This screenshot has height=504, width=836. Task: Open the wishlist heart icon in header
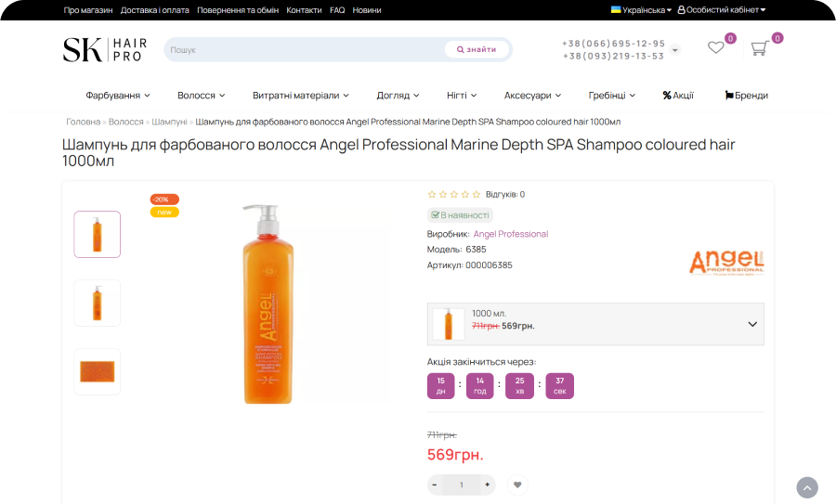pyautogui.click(x=715, y=47)
